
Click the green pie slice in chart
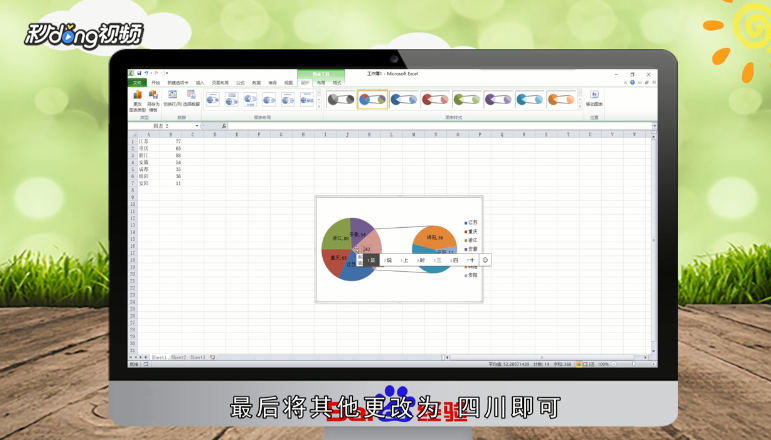(335, 235)
